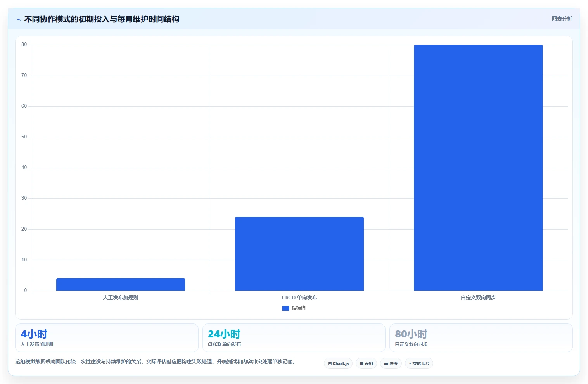Click the 进度 tag chip
Screen dimensions: 588x384
[391, 363]
